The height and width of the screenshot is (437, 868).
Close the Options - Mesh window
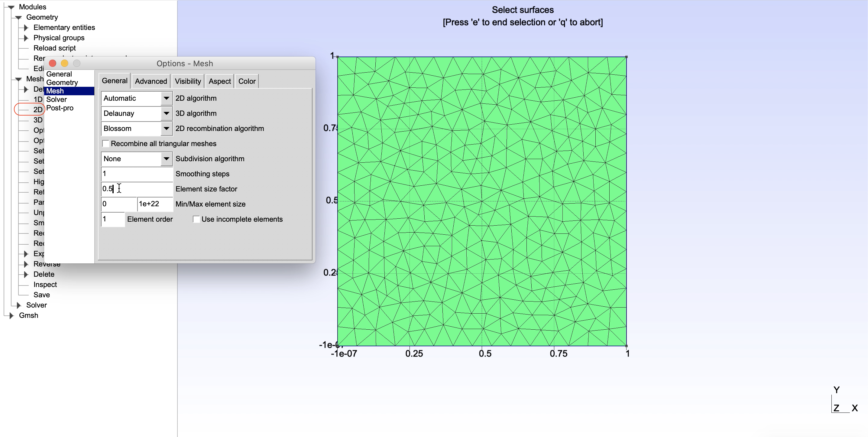pyautogui.click(x=53, y=64)
